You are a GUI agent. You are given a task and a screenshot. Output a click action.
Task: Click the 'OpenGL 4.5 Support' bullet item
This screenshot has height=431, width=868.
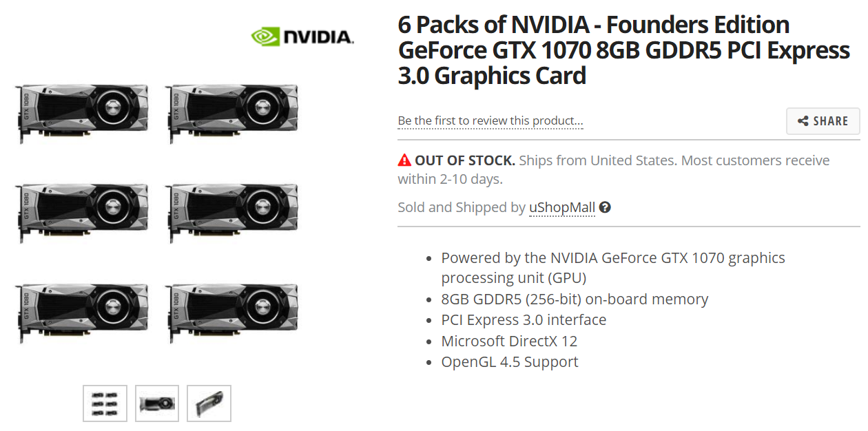pyautogui.click(x=510, y=361)
